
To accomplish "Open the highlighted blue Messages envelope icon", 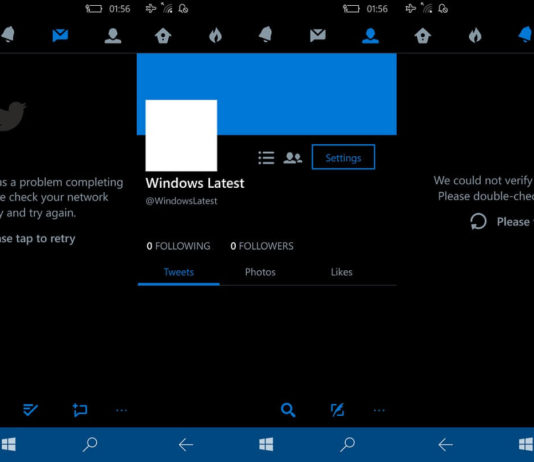I will pyautogui.click(x=60, y=35).
